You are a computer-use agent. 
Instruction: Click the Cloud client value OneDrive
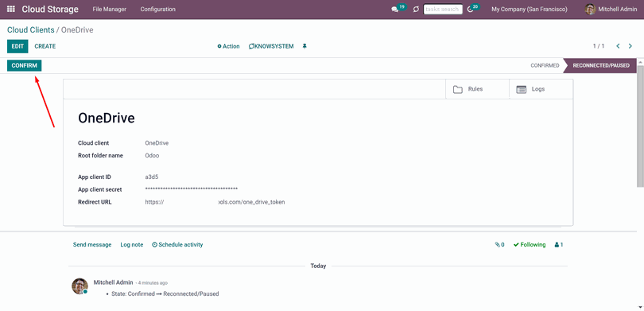157,143
